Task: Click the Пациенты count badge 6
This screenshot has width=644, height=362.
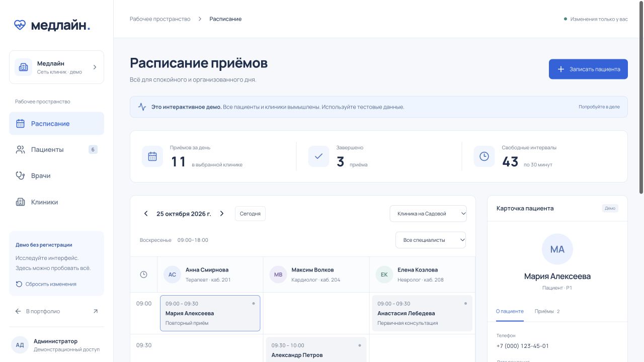Action: tap(93, 149)
